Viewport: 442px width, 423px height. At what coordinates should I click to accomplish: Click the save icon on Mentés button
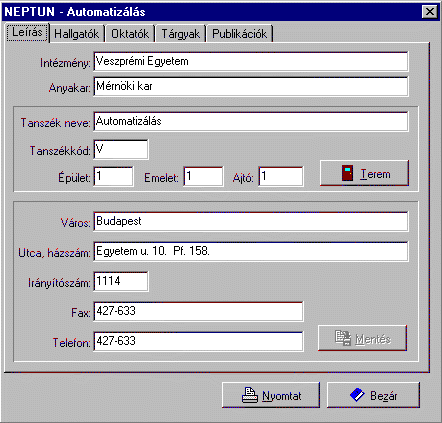pyautogui.click(x=343, y=338)
